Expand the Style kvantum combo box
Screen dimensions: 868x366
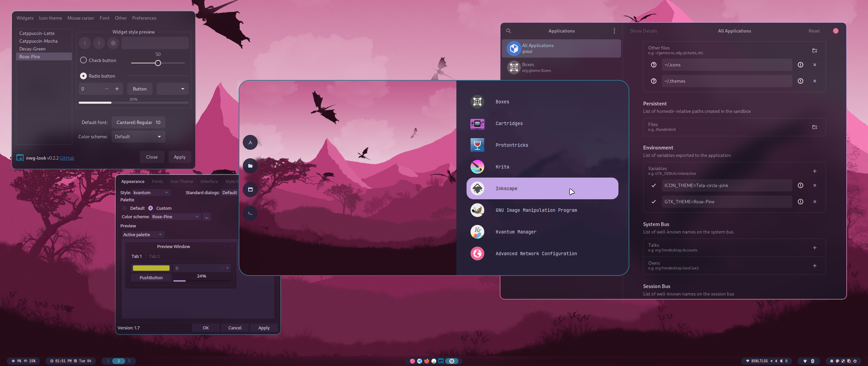151,192
